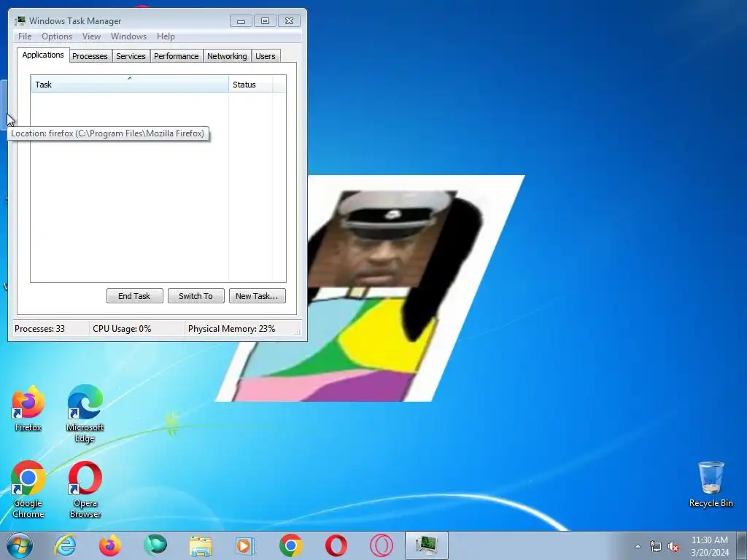Click the muted volume tray icon

tap(673, 547)
